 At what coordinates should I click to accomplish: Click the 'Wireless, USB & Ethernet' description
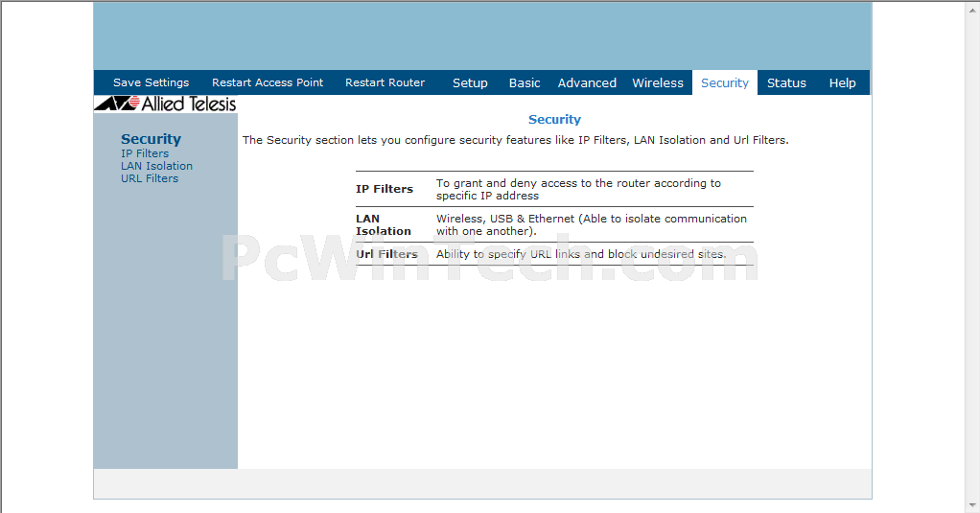(592, 225)
